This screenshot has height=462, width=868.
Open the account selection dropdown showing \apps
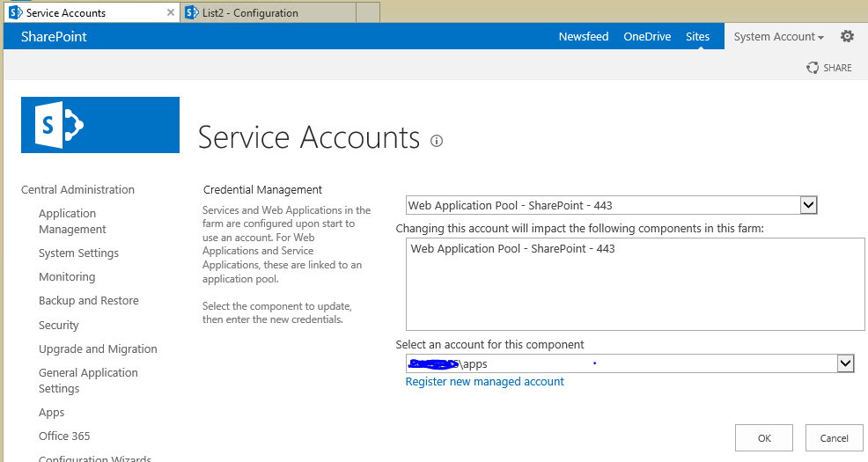click(x=630, y=363)
